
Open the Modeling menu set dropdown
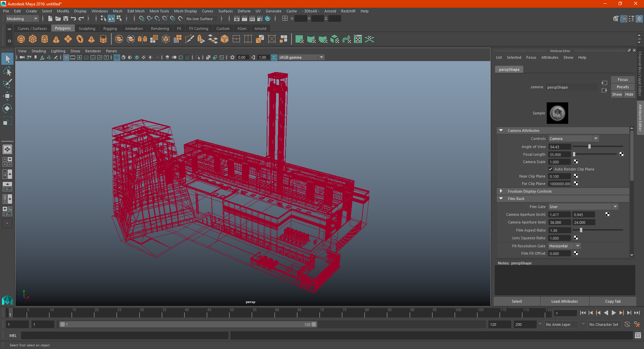[x=22, y=19]
